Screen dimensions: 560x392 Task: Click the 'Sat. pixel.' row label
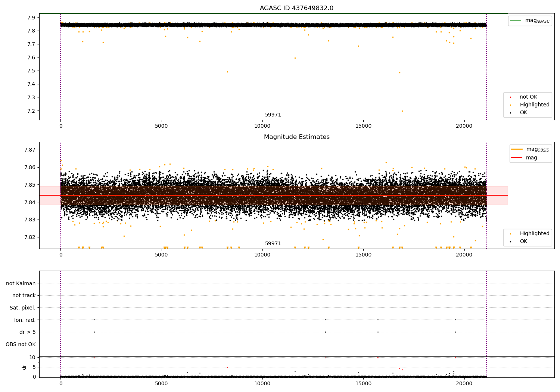coord(23,308)
